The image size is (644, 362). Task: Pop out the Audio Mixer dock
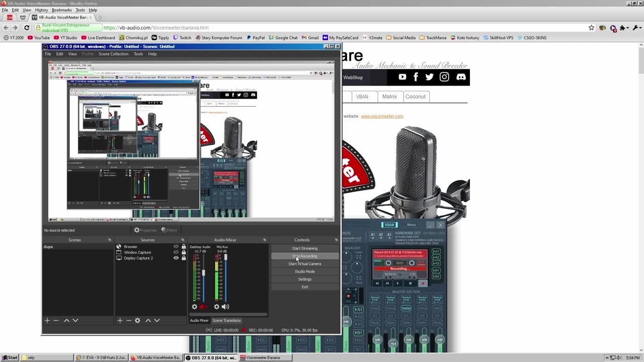point(264,240)
